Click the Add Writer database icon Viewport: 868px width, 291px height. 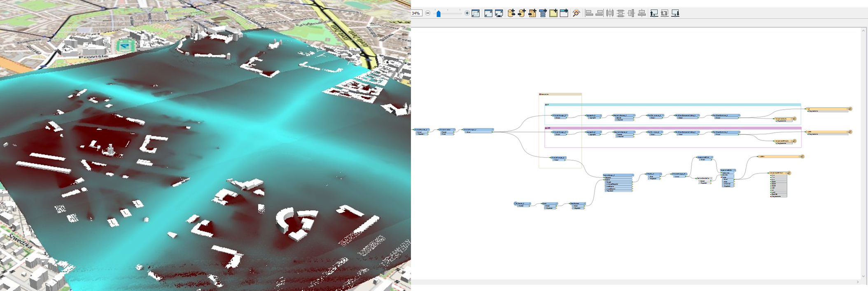tap(522, 13)
